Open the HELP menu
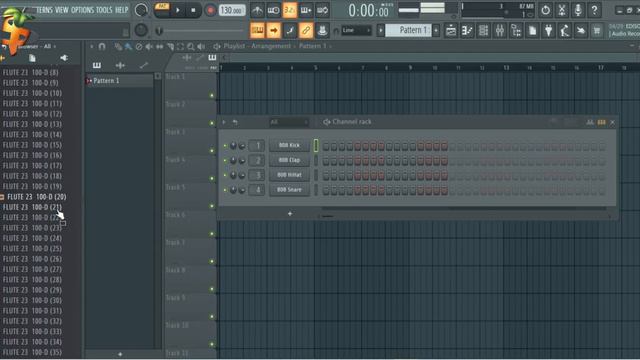 point(121,10)
